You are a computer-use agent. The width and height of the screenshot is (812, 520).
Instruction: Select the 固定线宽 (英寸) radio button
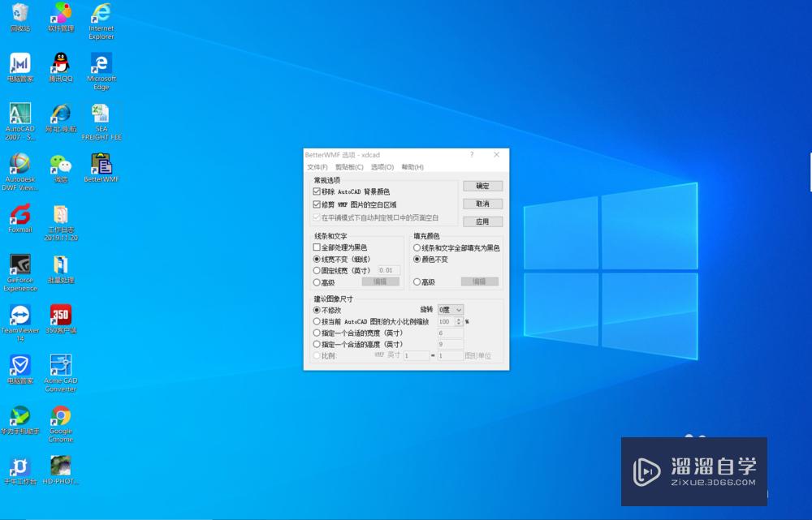pyautogui.click(x=317, y=270)
